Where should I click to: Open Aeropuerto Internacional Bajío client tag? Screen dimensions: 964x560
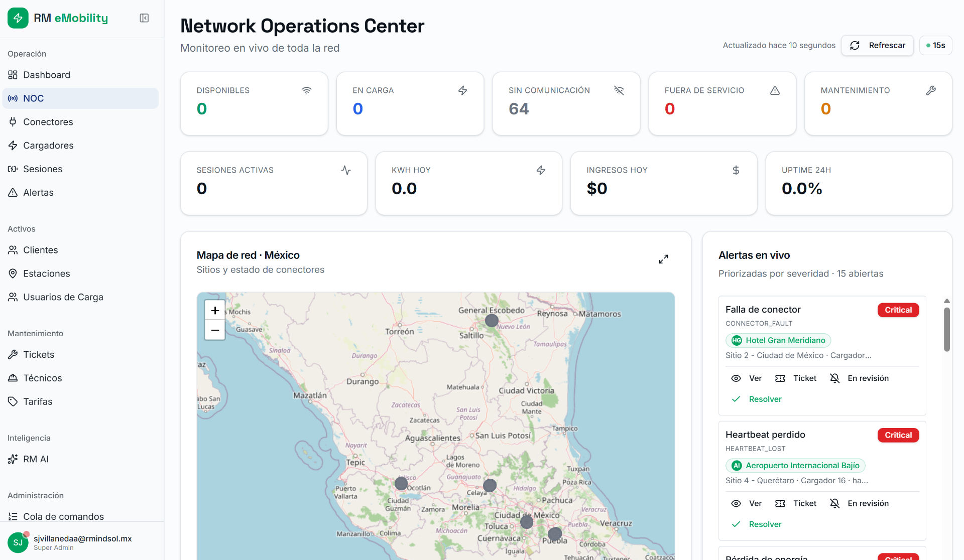tap(795, 466)
